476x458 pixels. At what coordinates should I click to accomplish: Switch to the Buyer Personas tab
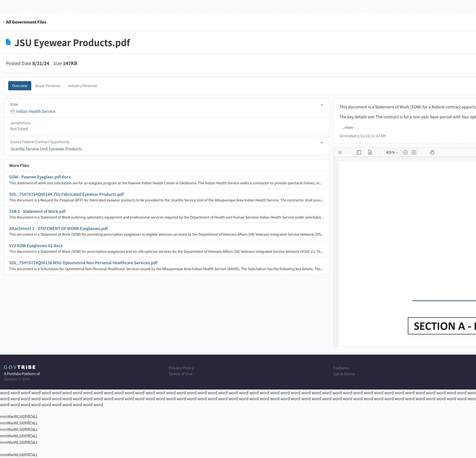click(x=48, y=86)
